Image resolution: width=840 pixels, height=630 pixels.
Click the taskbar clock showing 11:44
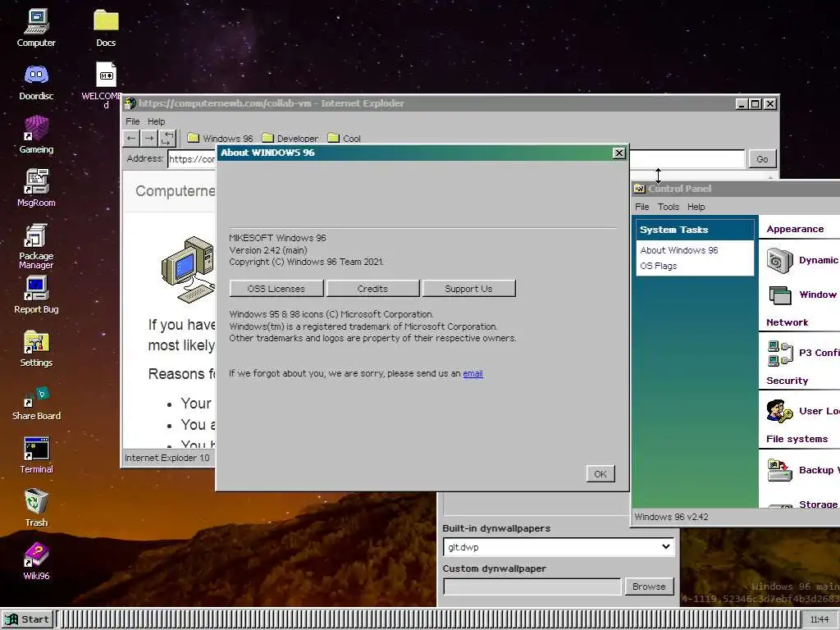819,619
